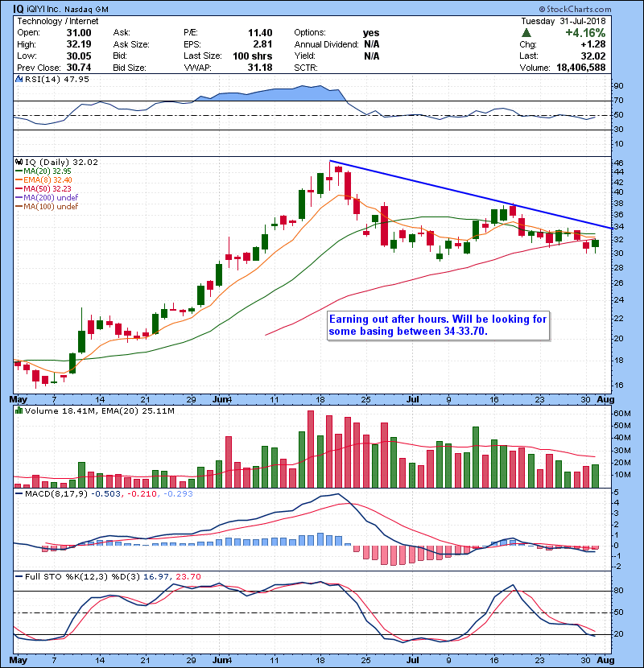Select the MA(200) undef legend entry
This screenshot has height=668, width=644.
click(x=47, y=198)
